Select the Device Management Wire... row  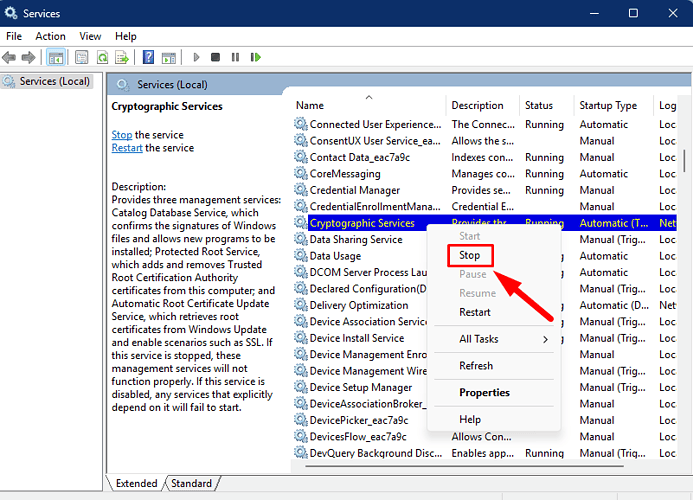pos(360,370)
